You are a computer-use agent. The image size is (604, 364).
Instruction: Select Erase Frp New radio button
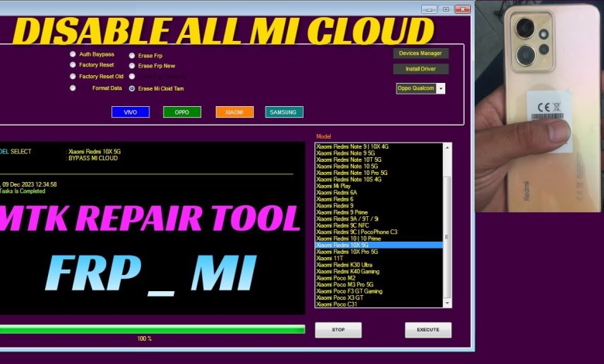click(x=132, y=66)
